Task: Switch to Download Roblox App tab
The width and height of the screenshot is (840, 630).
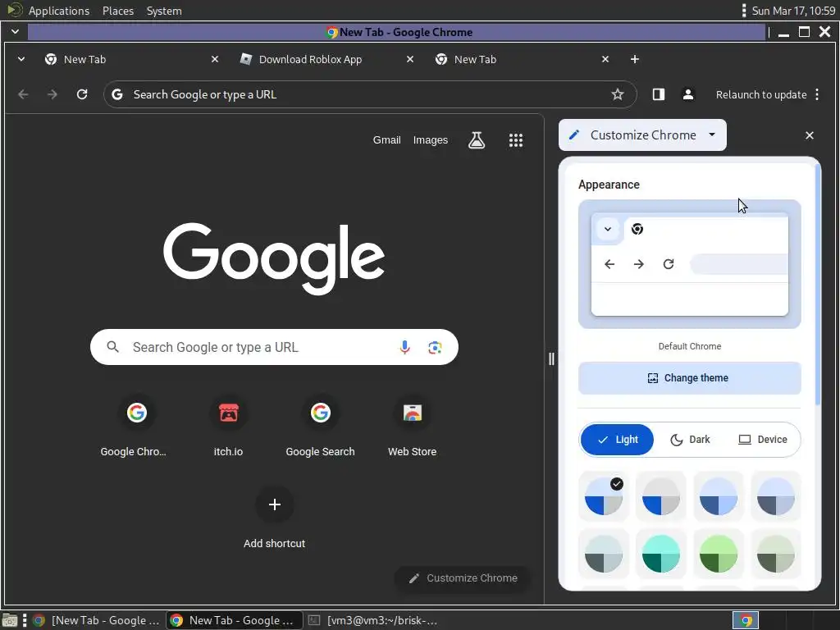Action: click(x=326, y=59)
